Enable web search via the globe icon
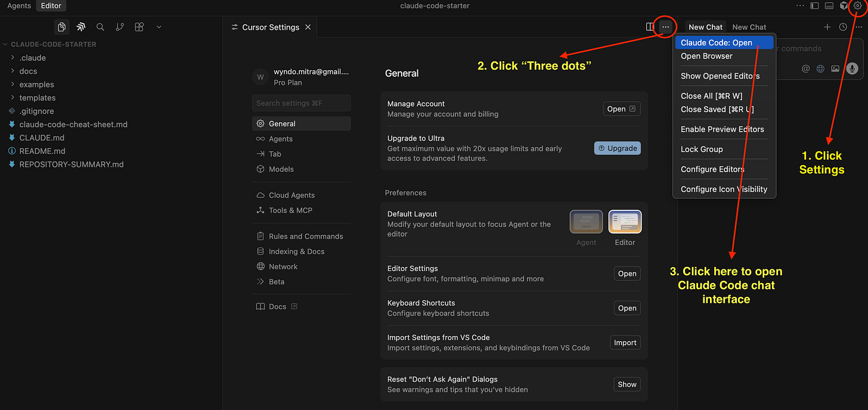The height and width of the screenshot is (410, 868). coord(820,69)
